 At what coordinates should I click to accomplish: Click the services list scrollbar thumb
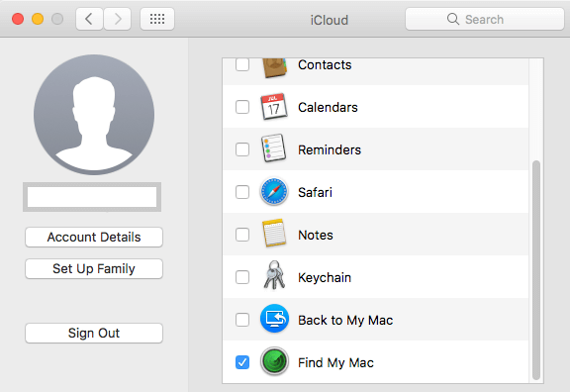536,270
